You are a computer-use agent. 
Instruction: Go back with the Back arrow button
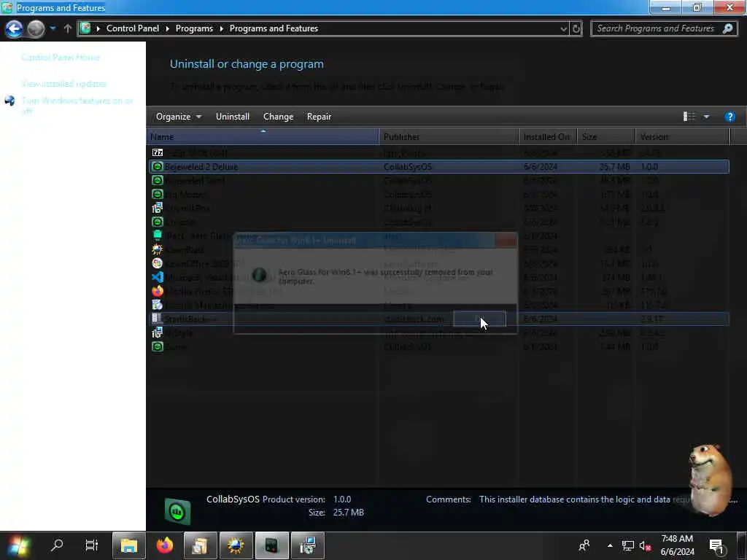(x=14, y=28)
